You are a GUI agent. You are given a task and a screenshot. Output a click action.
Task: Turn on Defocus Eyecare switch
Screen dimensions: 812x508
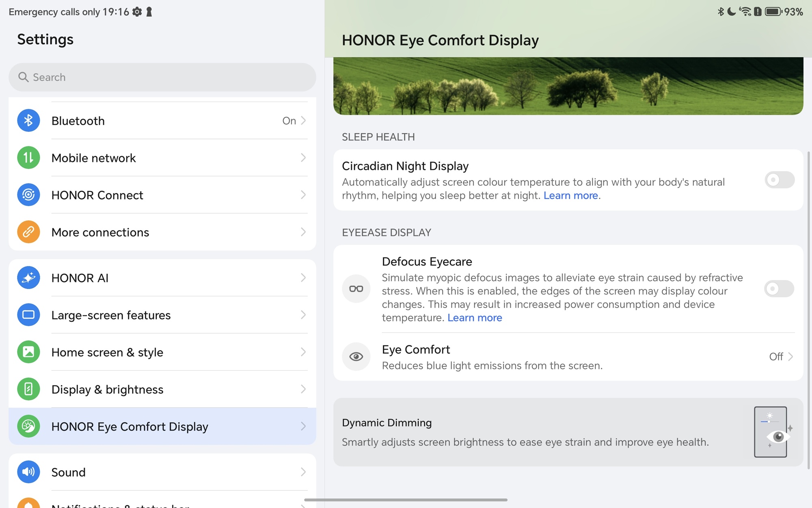tap(779, 289)
